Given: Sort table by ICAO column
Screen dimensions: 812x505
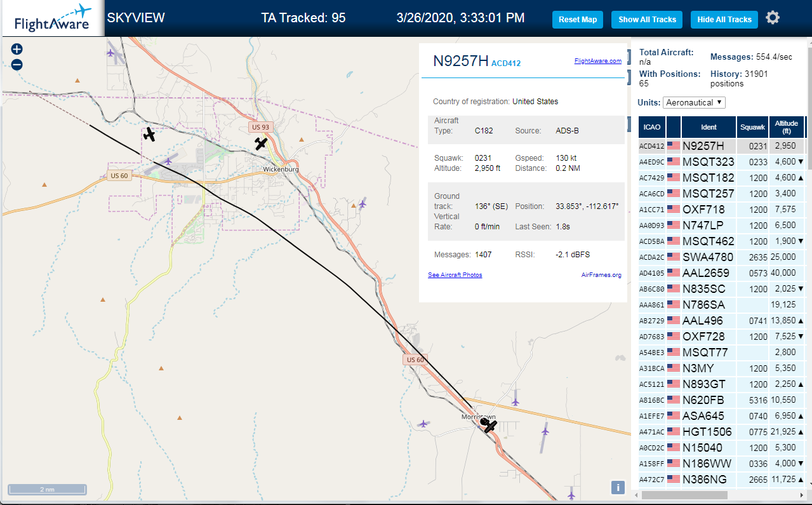Looking at the screenshot, I should [651, 127].
